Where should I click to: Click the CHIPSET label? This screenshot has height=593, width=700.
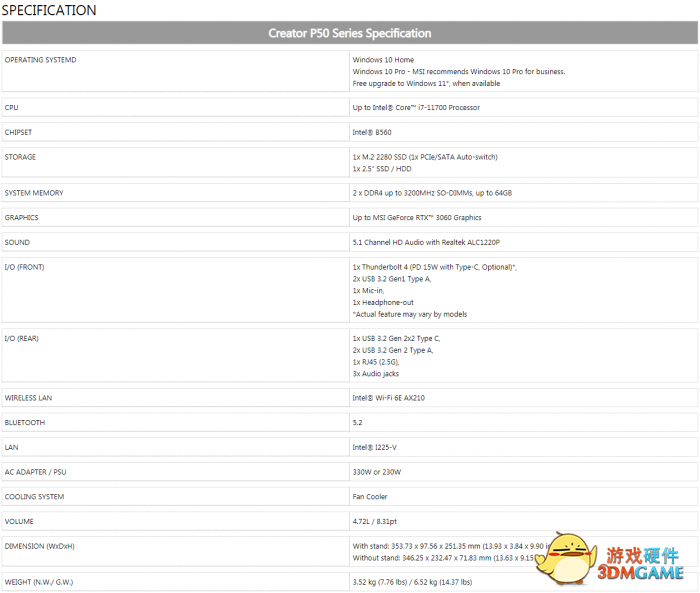point(18,132)
